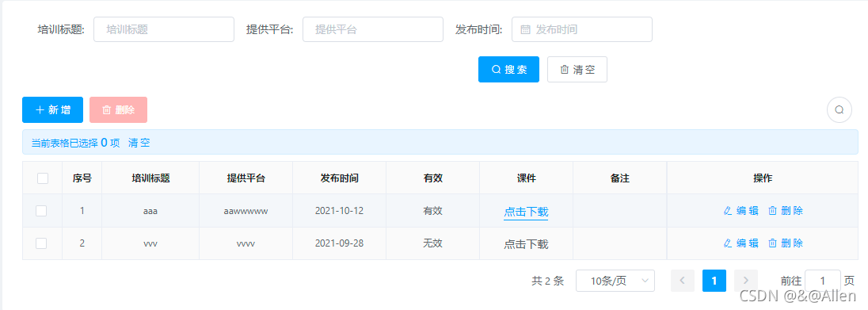Click date cell 2021-10-12
The width and height of the screenshot is (868, 310).
coord(339,211)
